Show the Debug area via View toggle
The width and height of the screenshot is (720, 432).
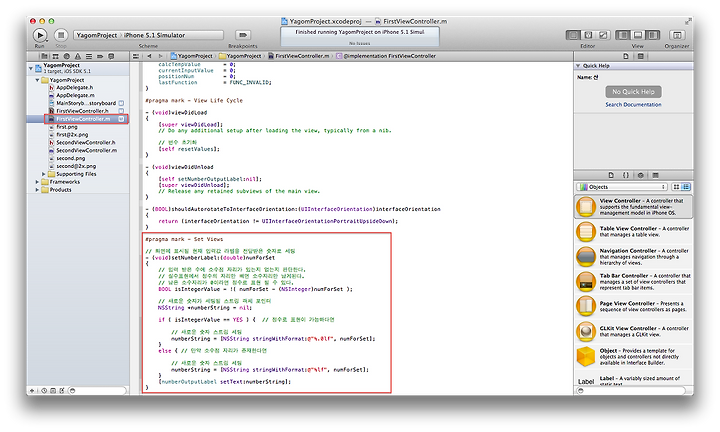[638, 35]
